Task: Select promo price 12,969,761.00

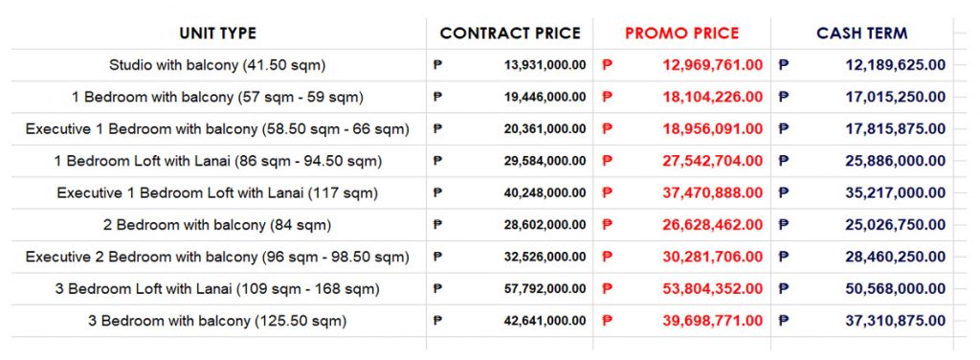Action: (x=712, y=65)
